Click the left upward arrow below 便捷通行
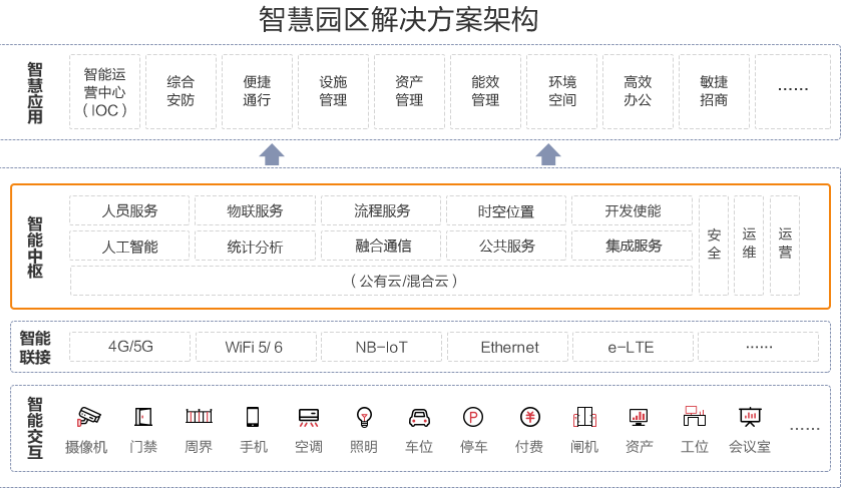 click(272, 154)
